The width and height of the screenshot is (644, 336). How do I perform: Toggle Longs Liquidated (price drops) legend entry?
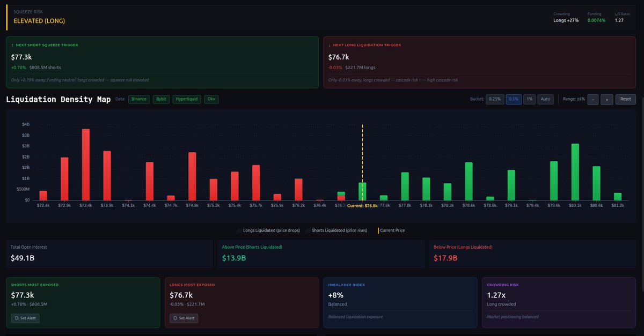coord(269,230)
